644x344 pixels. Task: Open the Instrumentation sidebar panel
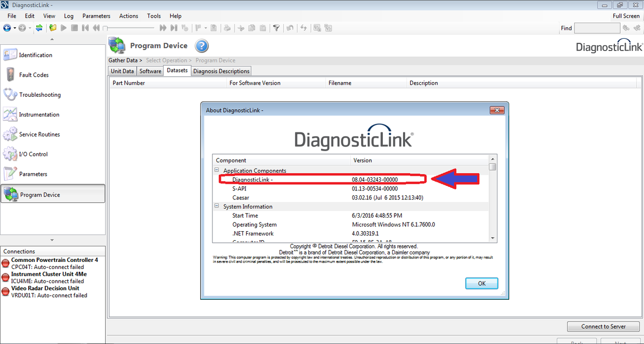tap(53, 114)
